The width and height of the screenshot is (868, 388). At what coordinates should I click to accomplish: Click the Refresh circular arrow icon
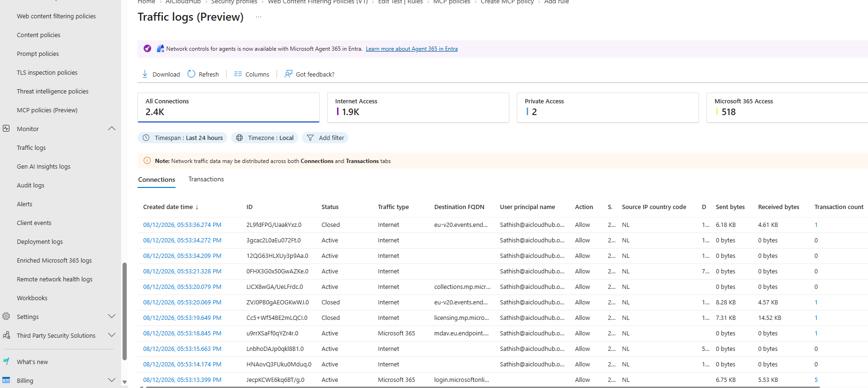coord(192,74)
